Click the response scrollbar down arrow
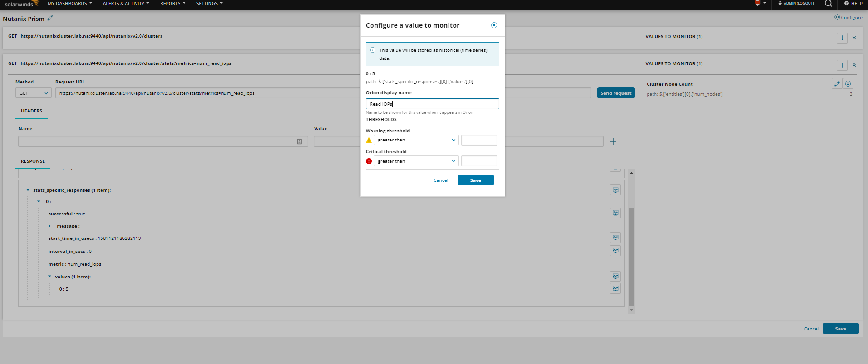This screenshot has height=364, width=868. pyautogui.click(x=631, y=310)
